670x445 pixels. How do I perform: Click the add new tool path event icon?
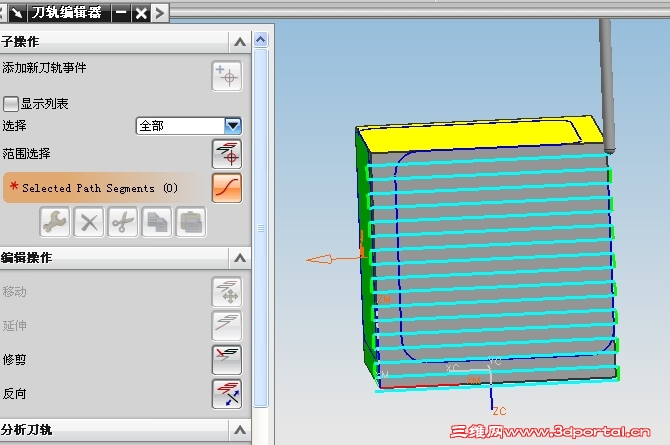(x=227, y=76)
